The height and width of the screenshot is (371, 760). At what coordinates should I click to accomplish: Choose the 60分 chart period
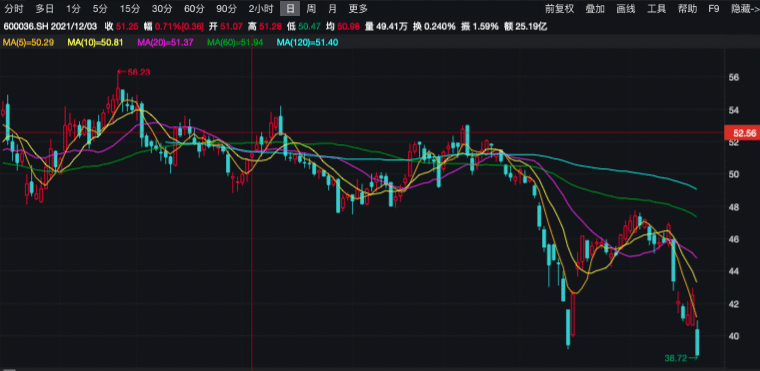(194, 8)
